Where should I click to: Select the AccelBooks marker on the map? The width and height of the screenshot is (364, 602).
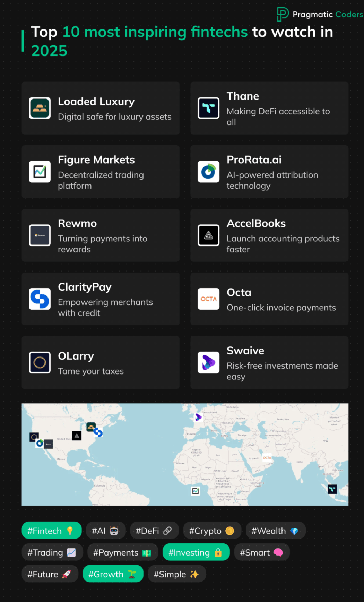point(77,436)
